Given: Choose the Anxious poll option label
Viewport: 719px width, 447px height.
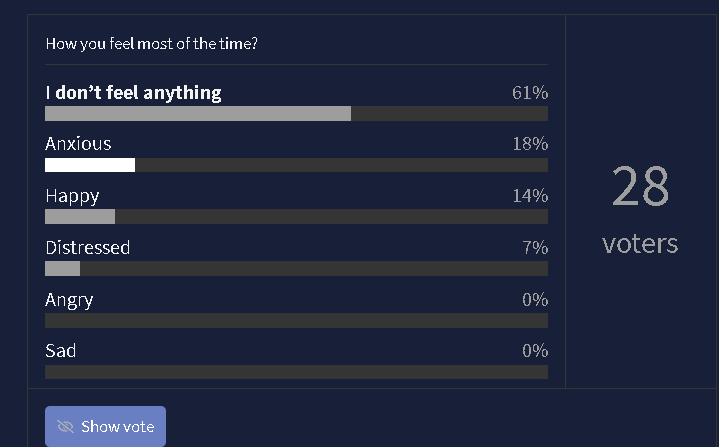Looking at the screenshot, I should [78, 144].
